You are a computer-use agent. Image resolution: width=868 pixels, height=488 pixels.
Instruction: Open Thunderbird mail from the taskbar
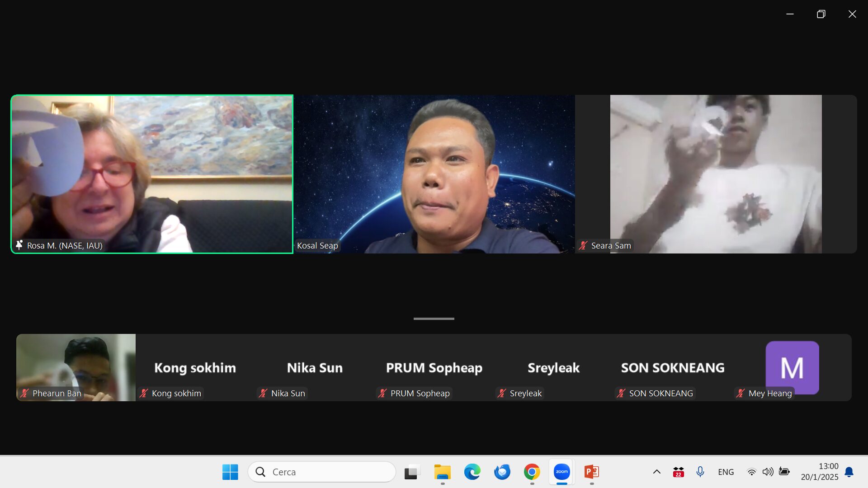click(x=502, y=472)
